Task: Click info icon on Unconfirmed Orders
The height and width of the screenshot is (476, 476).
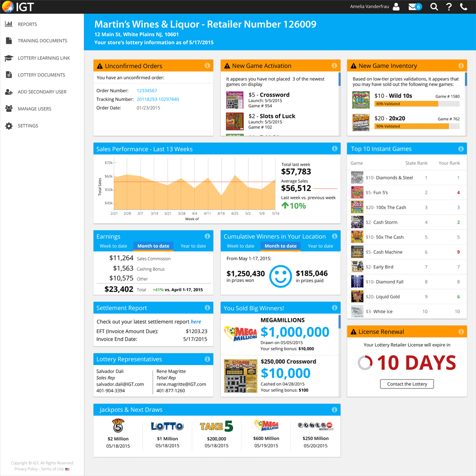Action: (x=208, y=66)
